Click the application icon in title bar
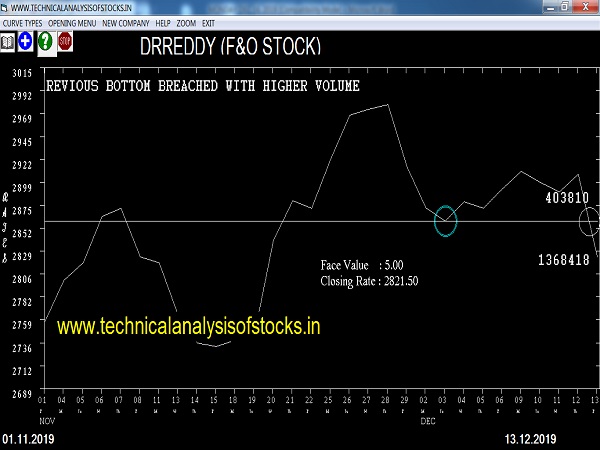This screenshot has width=600, height=450. point(7,7)
